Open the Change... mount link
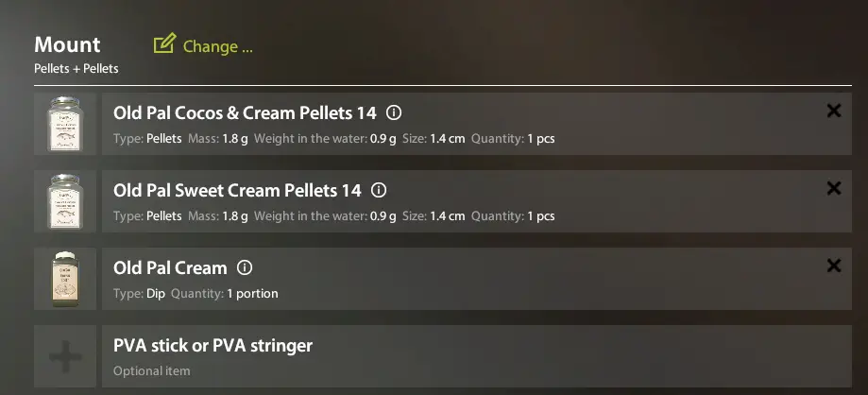The image size is (868, 395). (x=217, y=46)
